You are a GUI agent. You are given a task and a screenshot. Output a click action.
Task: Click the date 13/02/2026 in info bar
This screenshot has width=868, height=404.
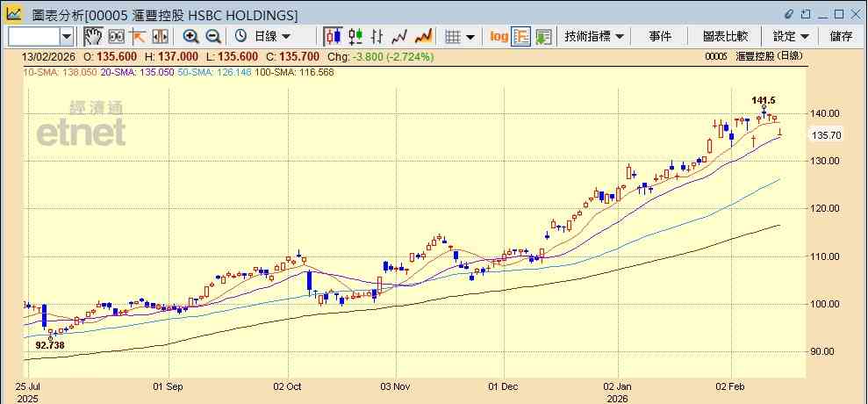47,56
